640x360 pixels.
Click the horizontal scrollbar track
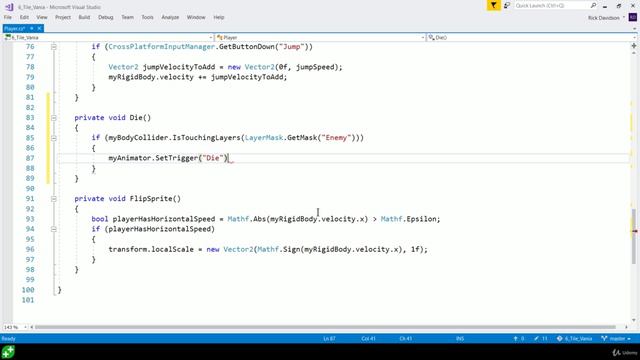click(x=325, y=327)
